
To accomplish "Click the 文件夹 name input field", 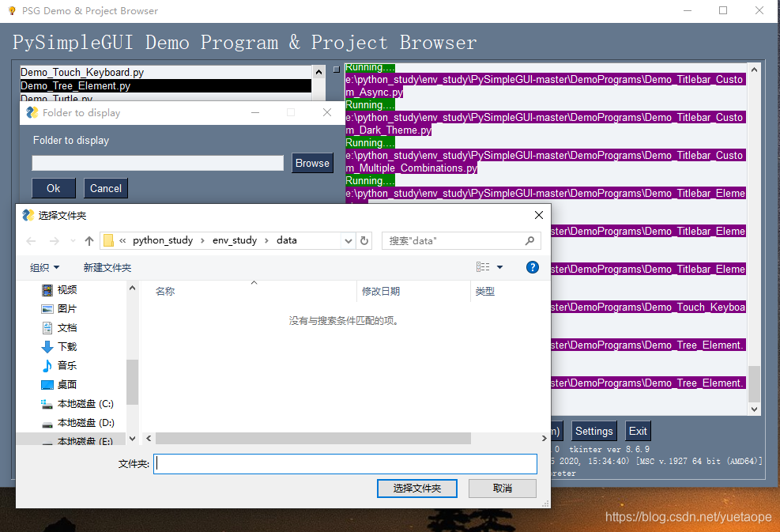I will (345, 464).
